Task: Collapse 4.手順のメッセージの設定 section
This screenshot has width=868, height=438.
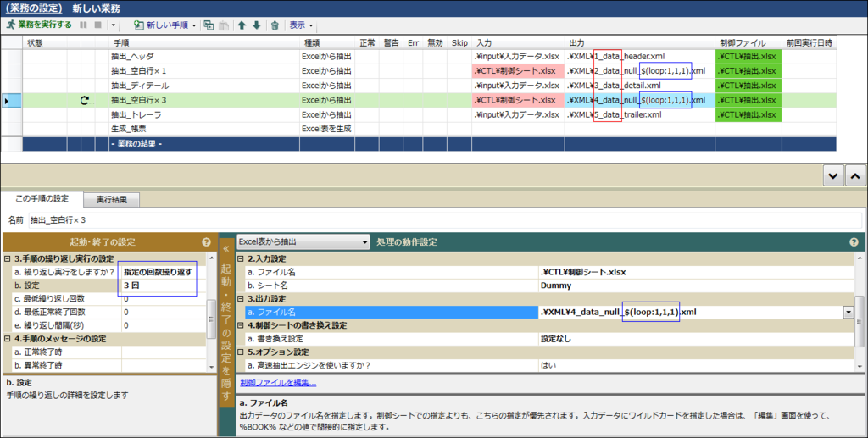Action: 7,339
